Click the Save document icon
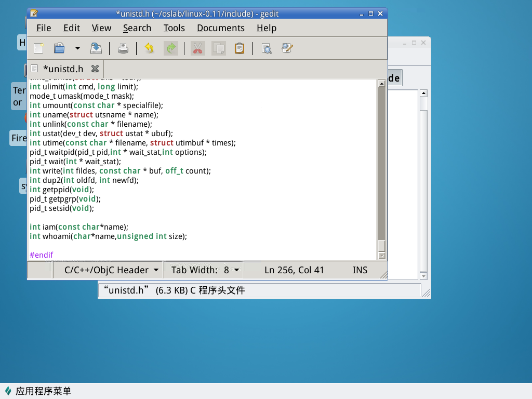Viewport: 532px width, 399px height. pyautogui.click(x=96, y=48)
